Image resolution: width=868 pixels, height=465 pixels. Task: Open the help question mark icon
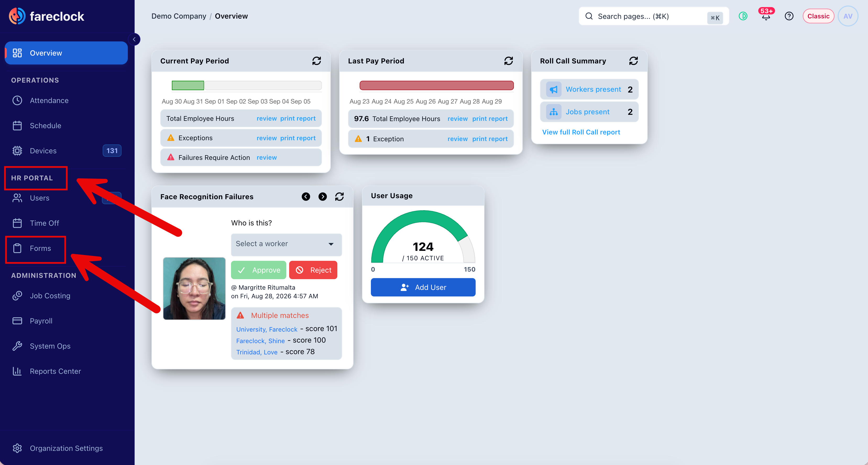[x=789, y=16]
